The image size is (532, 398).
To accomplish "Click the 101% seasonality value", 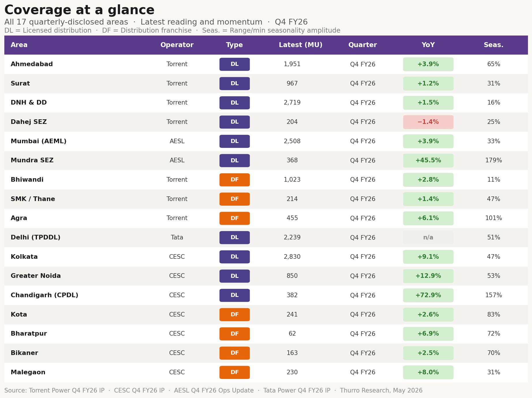I will [x=494, y=218].
